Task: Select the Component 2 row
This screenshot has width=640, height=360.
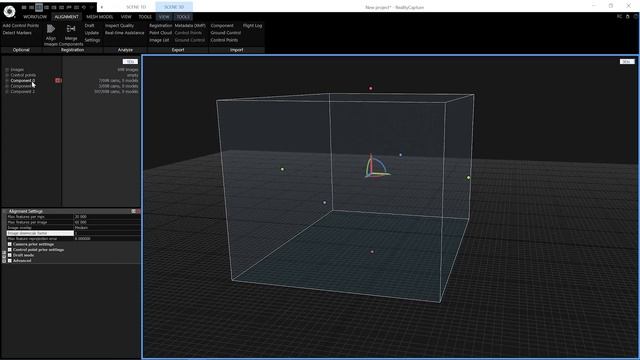Action: tap(71, 92)
